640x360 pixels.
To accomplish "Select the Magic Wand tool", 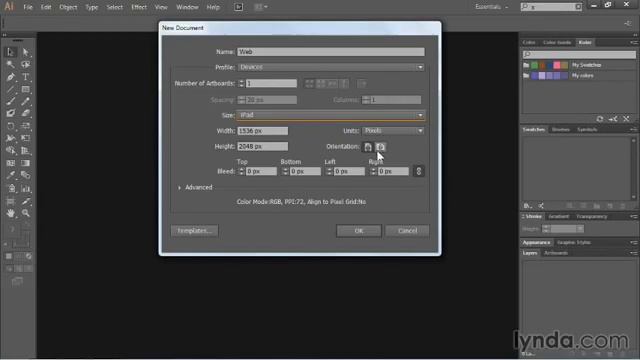I will [11, 64].
